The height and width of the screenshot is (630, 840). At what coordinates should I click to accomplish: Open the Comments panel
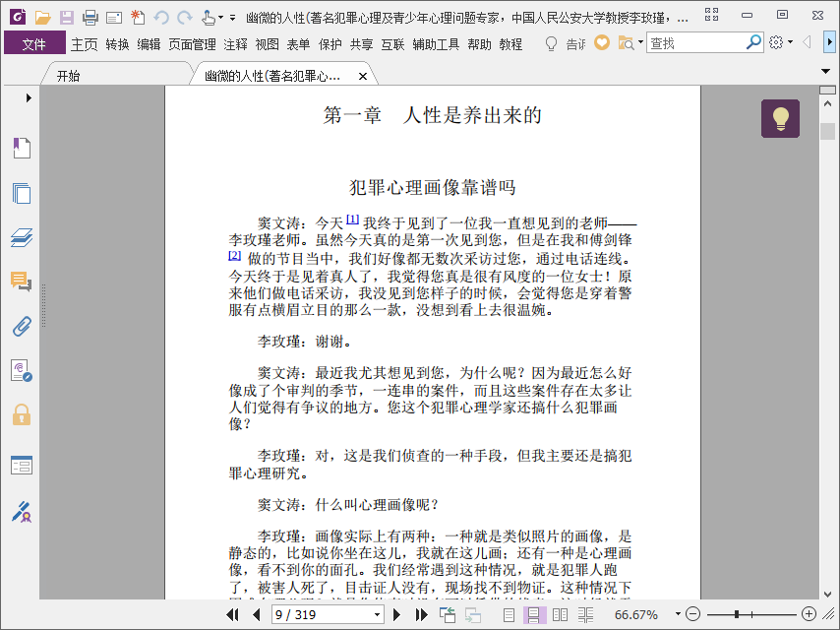click(22, 282)
